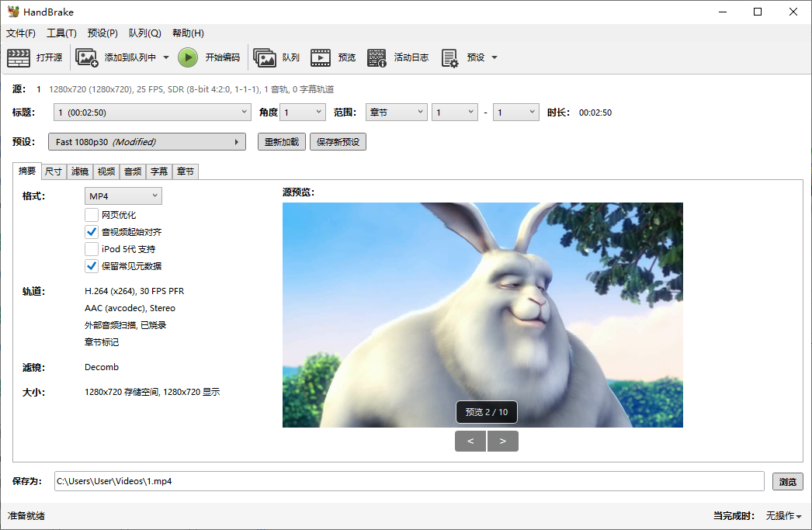Open the 工具(T) menu
The width and height of the screenshot is (812, 530).
point(61,33)
